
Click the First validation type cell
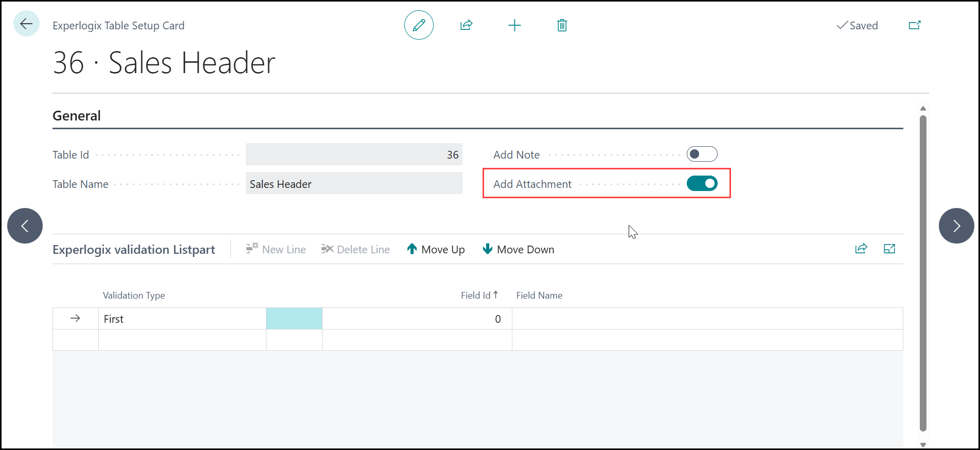coord(182,319)
